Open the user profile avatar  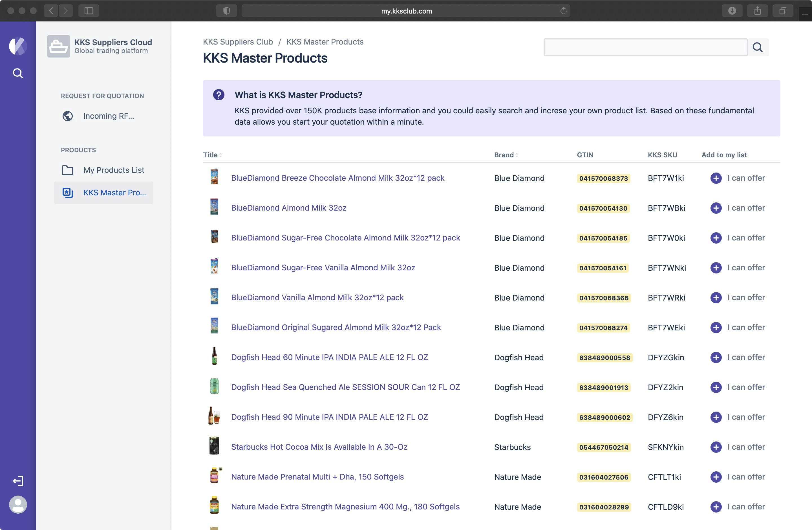coord(18,504)
